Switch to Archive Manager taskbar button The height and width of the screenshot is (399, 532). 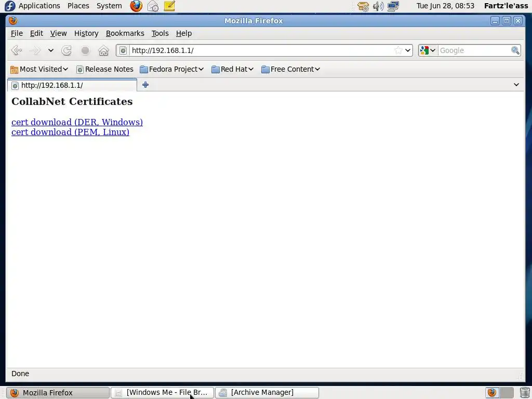[267, 393]
